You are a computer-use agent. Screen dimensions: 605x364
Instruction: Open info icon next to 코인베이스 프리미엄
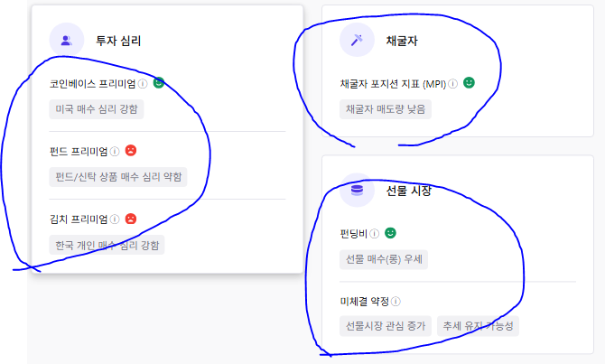point(143,84)
